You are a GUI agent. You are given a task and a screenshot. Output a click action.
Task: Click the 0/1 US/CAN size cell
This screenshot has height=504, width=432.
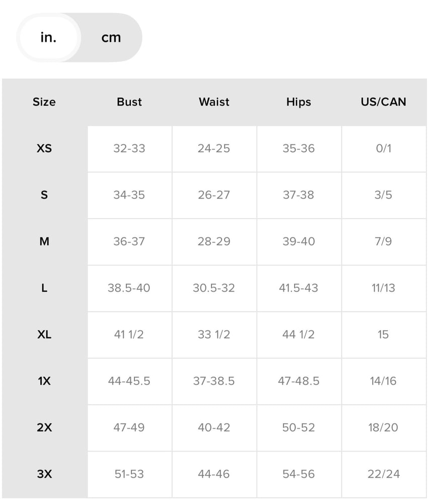(384, 149)
